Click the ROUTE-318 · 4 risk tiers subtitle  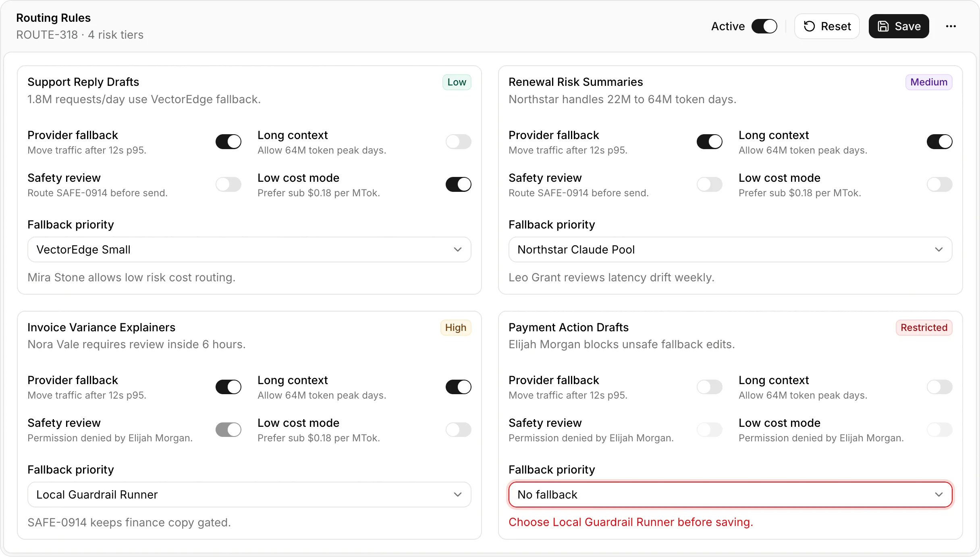coord(80,35)
